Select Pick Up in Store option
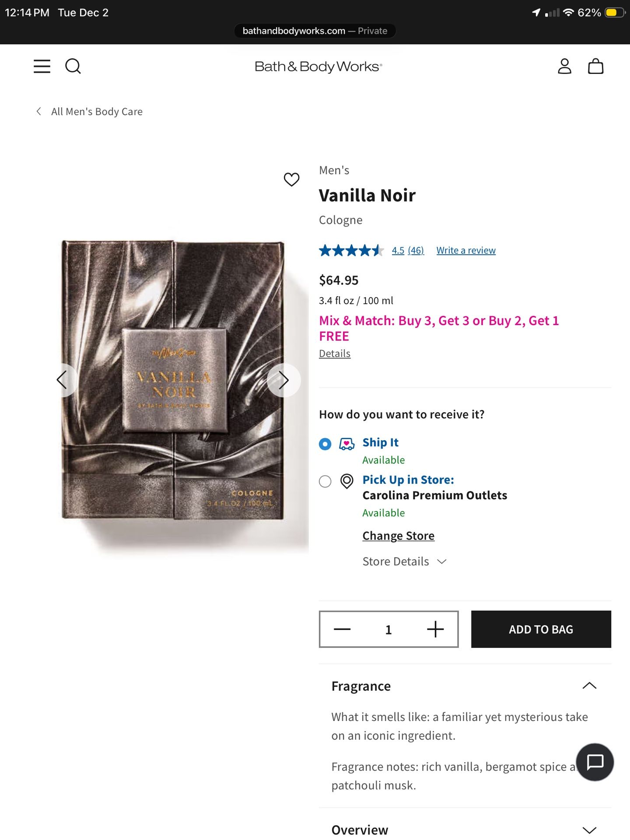This screenshot has width=630, height=840. pyautogui.click(x=325, y=481)
